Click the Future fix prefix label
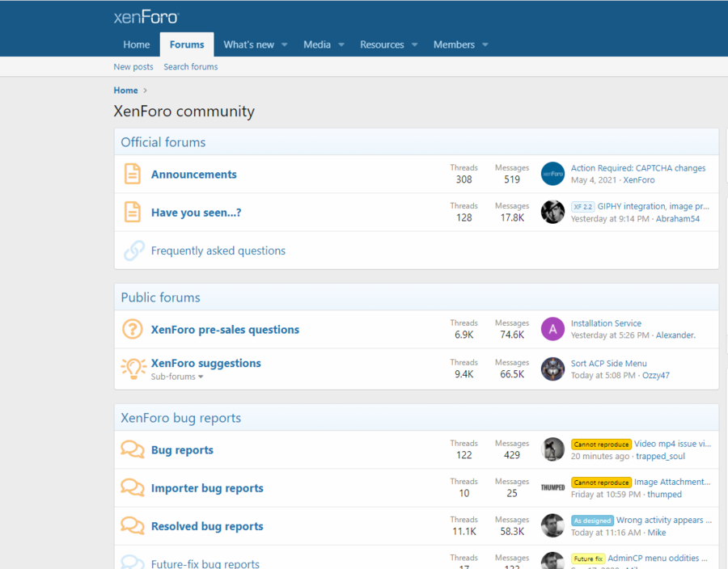This screenshot has height=569, width=728. (588, 558)
